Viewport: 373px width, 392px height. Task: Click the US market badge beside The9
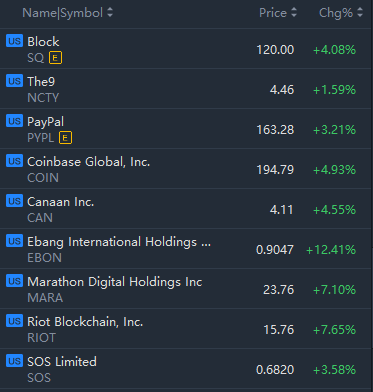pyautogui.click(x=14, y=81)
